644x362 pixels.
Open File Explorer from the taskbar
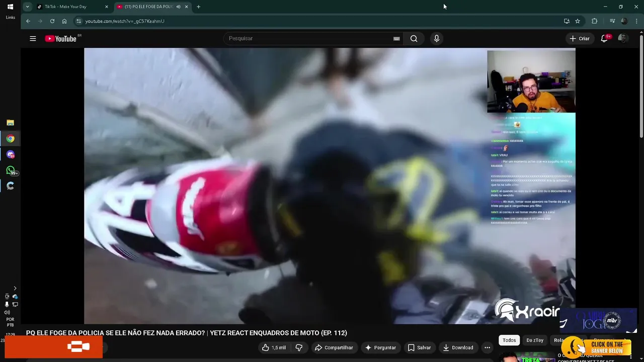tap(10, 123)
